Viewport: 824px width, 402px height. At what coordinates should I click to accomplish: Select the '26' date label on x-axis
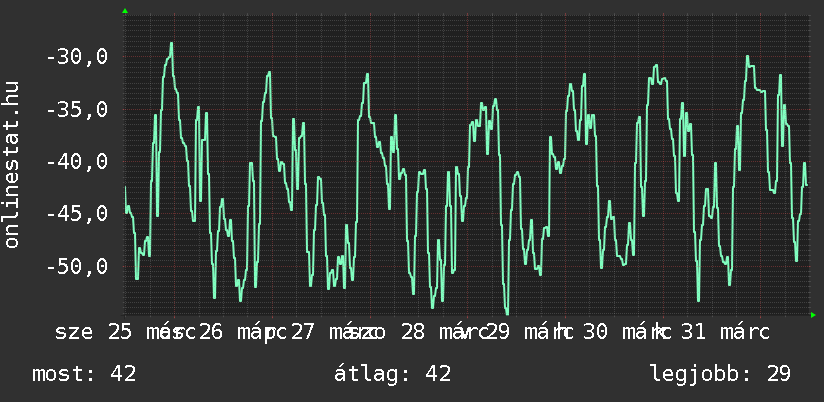tap(210, 331)
